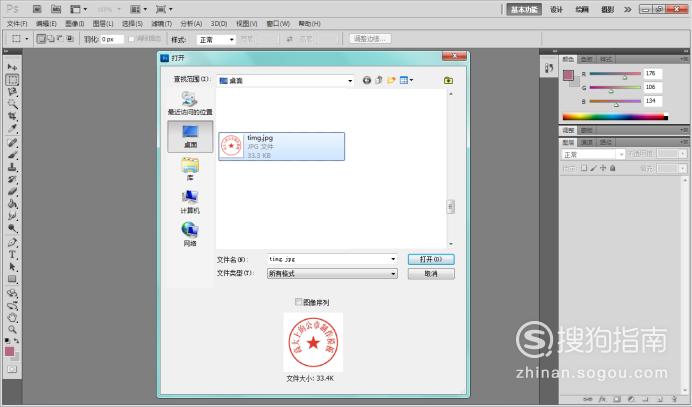Screen dimensions: 692x407
Task: Select the Clone Stamp tool
Action: coord(12,167)
